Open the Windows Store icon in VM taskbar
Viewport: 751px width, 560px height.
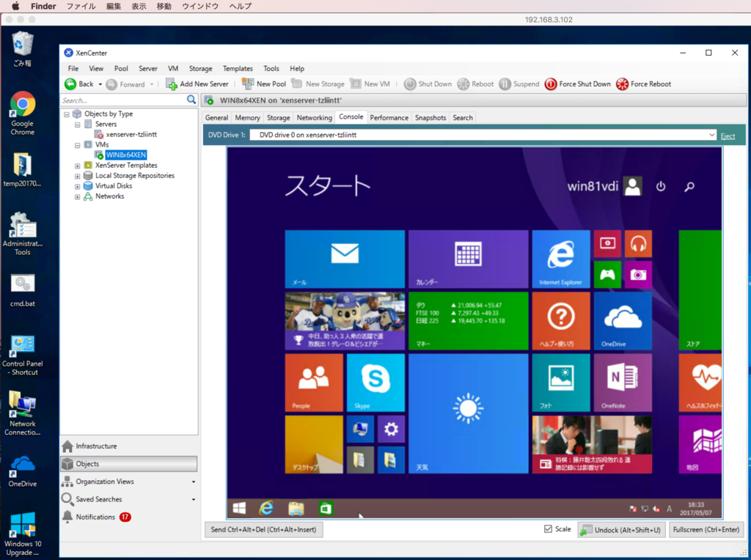(326, 508)
